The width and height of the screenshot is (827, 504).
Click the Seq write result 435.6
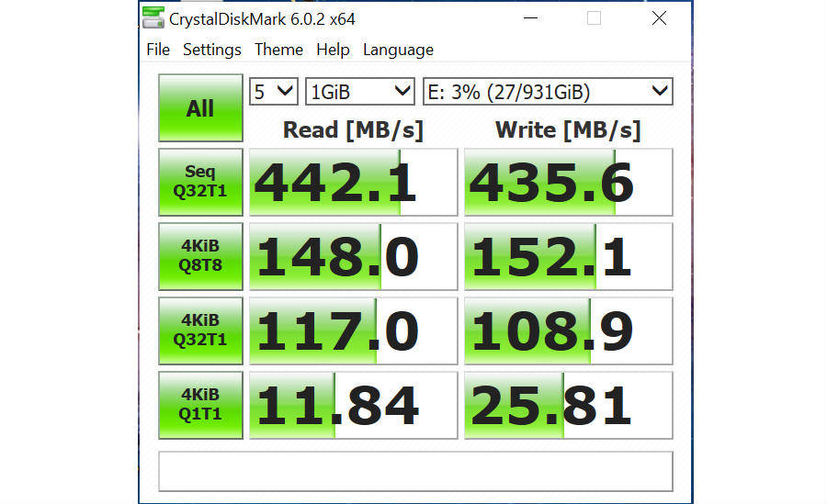click(569, 183)
